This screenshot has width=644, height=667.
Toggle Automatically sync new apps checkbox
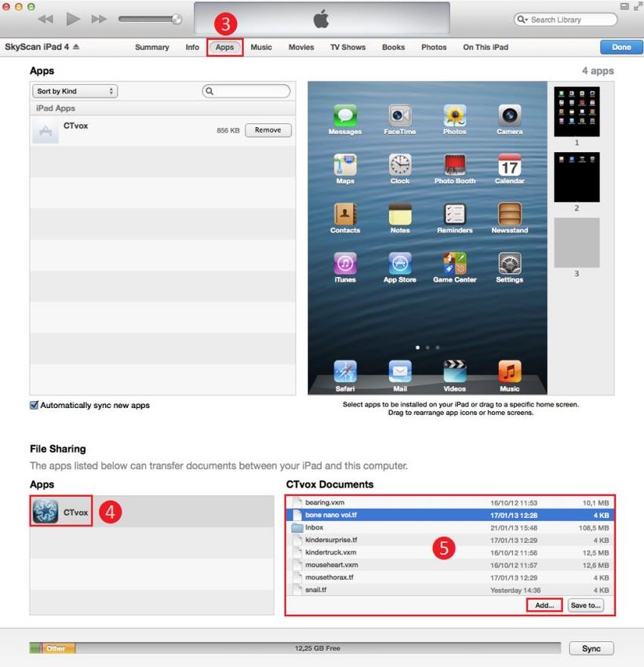pyautogui.click(x=34, y=405)
